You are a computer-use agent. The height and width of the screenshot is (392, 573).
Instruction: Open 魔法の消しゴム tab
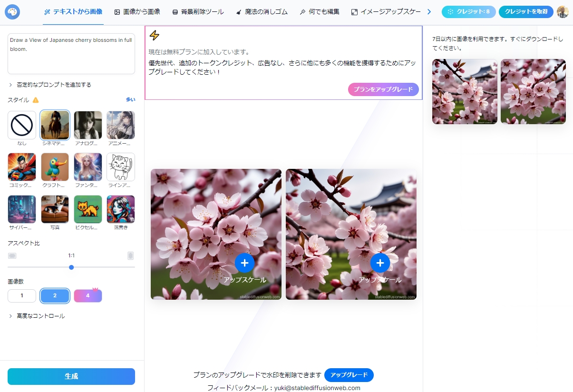262,12
